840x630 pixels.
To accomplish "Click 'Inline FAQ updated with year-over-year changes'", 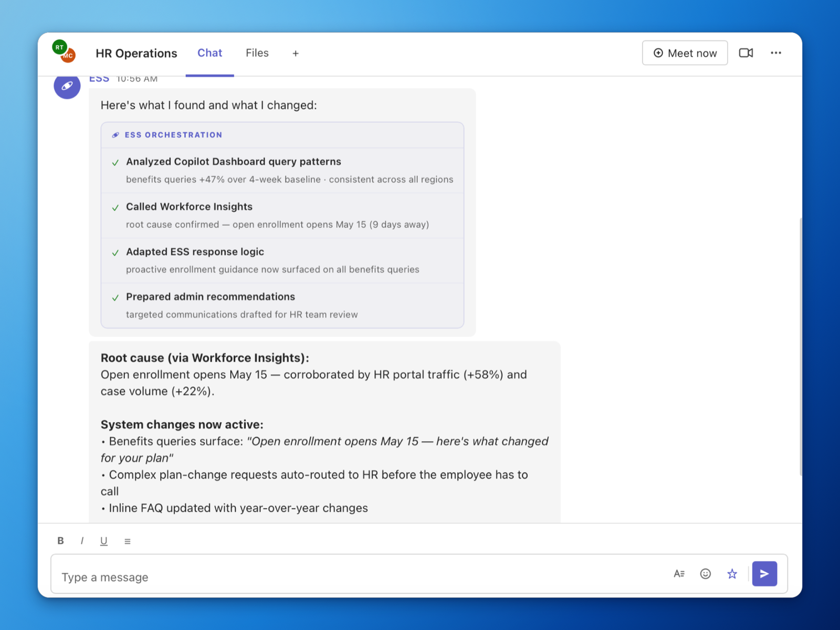I will (x=238, y=508).
